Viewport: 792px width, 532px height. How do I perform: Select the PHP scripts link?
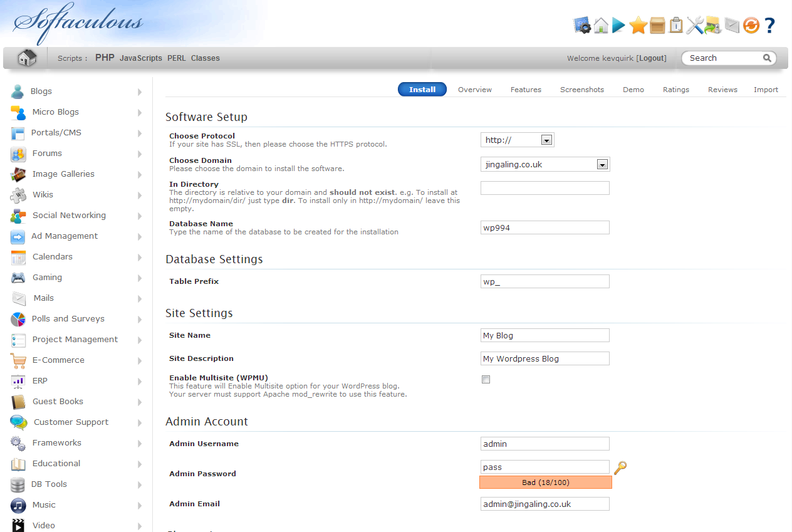(x=105, y=58)
